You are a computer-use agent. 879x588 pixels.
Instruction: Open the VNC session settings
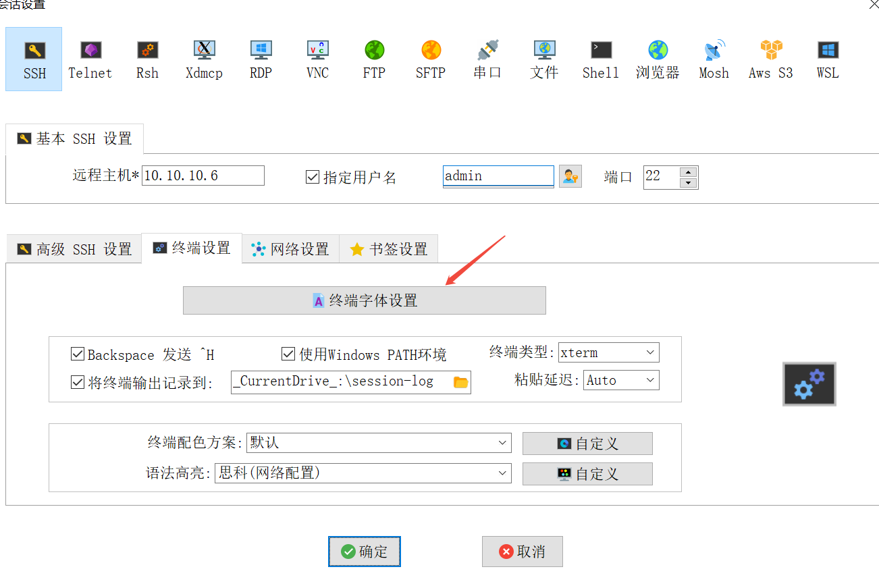pyautogui.click(x=317, y=59)
